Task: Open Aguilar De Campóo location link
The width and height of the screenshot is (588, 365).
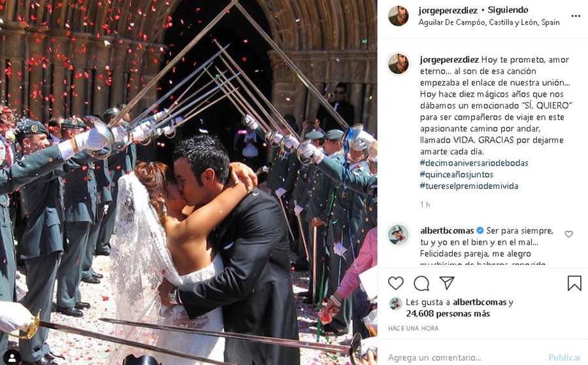Action: [489, 22]
